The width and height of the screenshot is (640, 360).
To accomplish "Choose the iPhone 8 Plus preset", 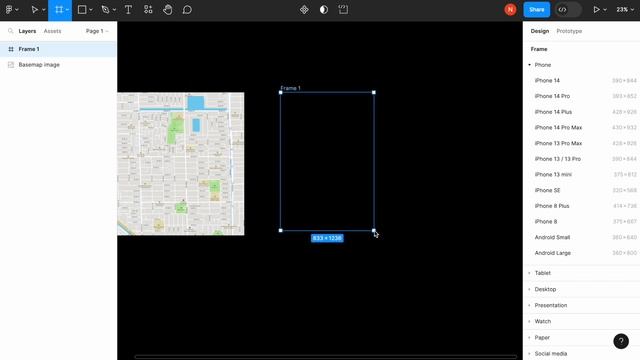I will click(583, 206).
